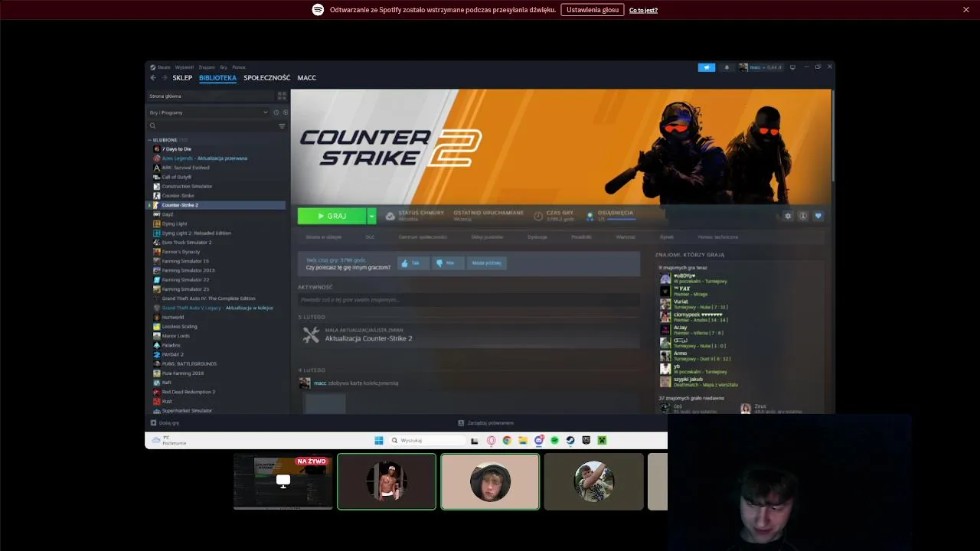Switch library to grid collections view icon
The height and width of the screenshot is (551, 980).
pos(282,96)
